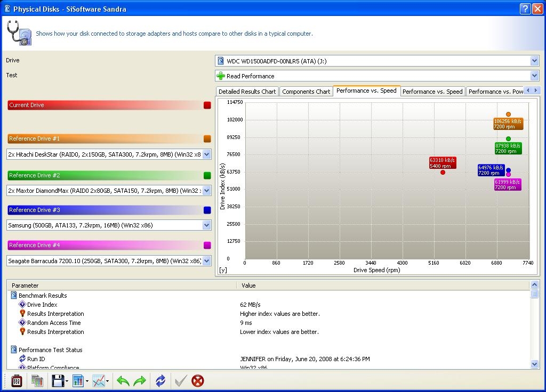Select the unselected Performance vs. Speed tab

click(x=432, y=92)
